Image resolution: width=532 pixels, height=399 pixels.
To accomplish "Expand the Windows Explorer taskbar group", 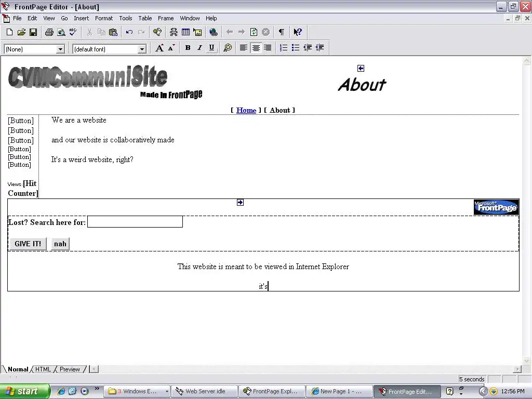I will click(x=137, y=392).
